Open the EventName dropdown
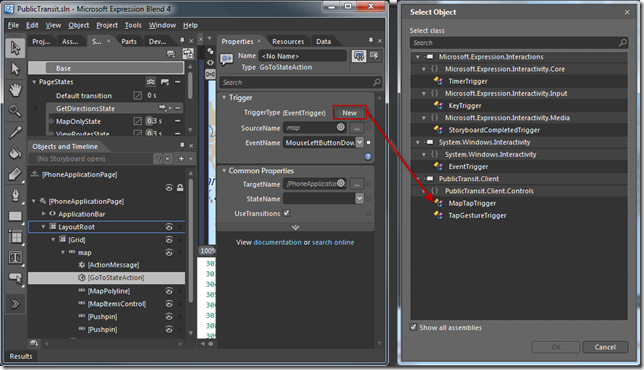Image resolution: width=644 pixels, height=370 pixels. (x=359, y=142)
